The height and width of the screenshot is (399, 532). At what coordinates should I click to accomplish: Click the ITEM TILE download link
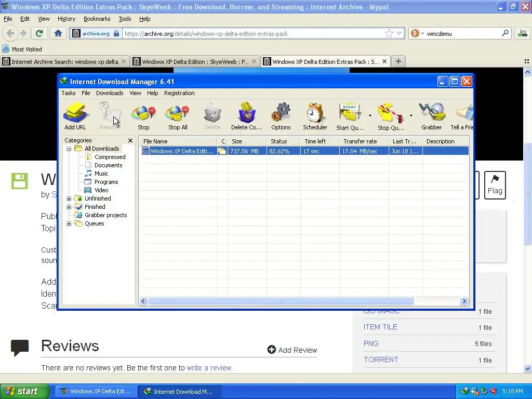click(x=380, y=327)
